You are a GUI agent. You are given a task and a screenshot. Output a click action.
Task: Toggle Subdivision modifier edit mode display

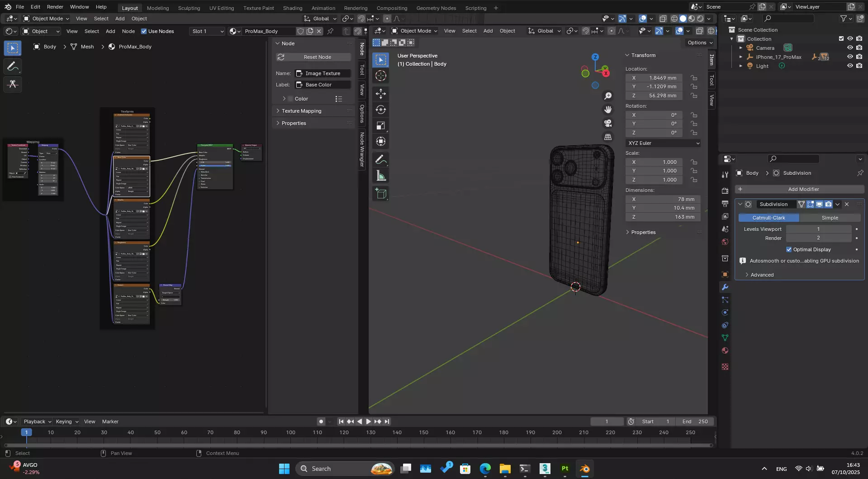tap(810, 204)
